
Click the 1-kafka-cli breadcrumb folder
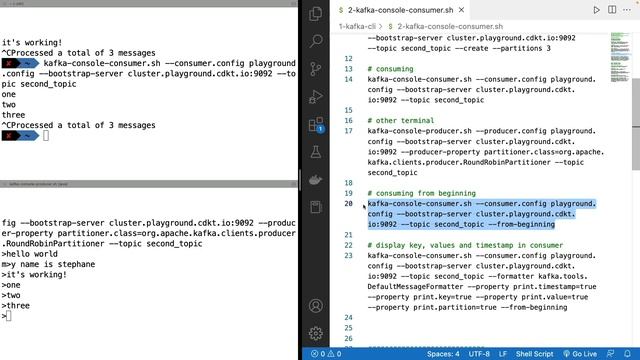coord(357,26)
